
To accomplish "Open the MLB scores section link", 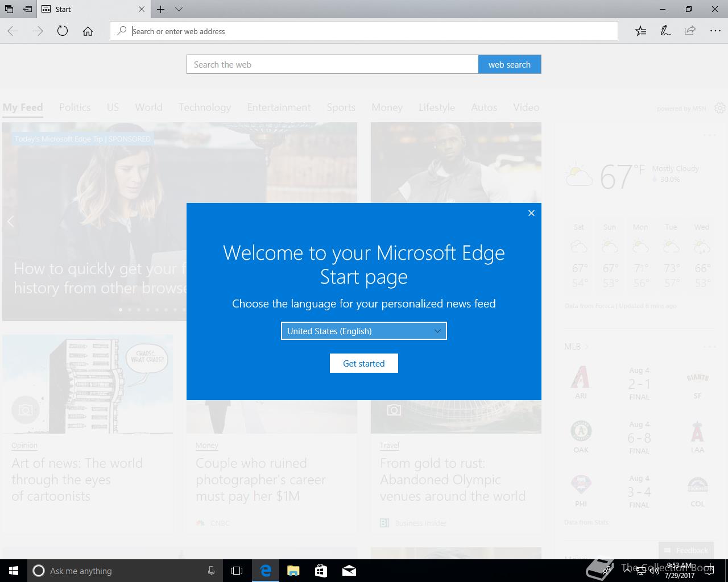I will tap(576, 346).
